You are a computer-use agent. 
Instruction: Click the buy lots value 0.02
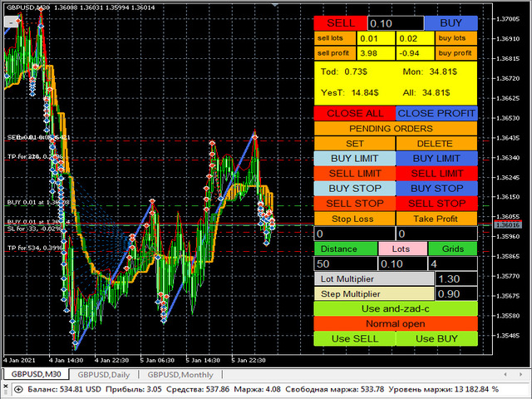(416, 38)
